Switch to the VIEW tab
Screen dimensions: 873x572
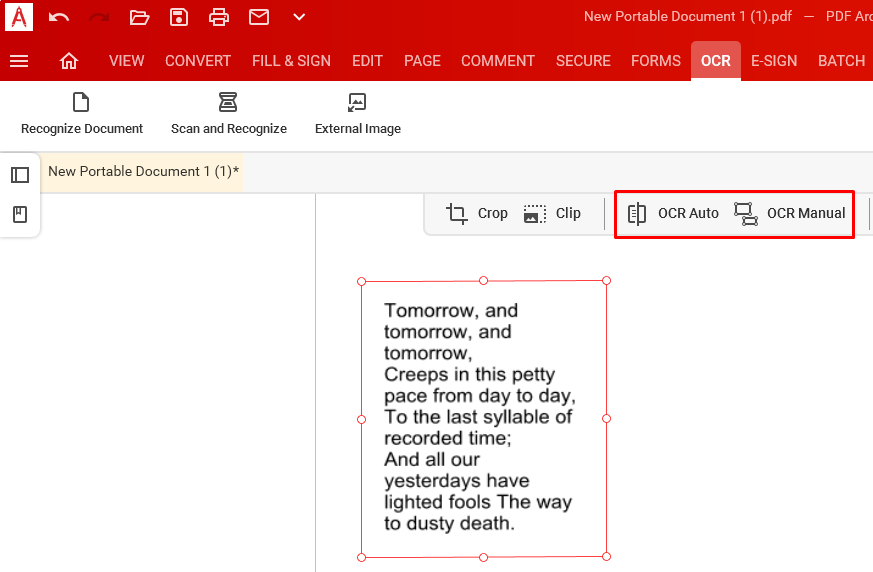pos(126,61)
